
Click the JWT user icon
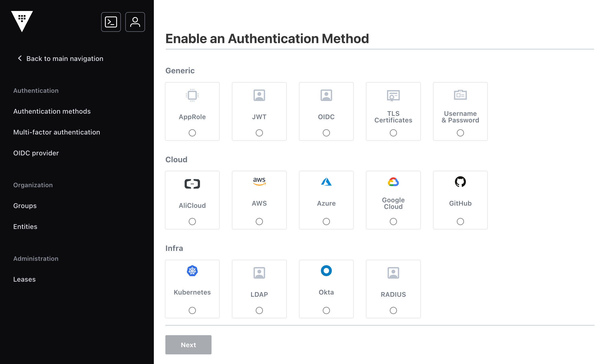[259, 95]
